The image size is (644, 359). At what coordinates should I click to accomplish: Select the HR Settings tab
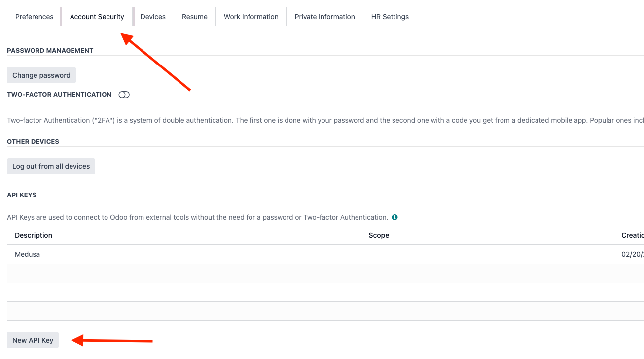390,16
